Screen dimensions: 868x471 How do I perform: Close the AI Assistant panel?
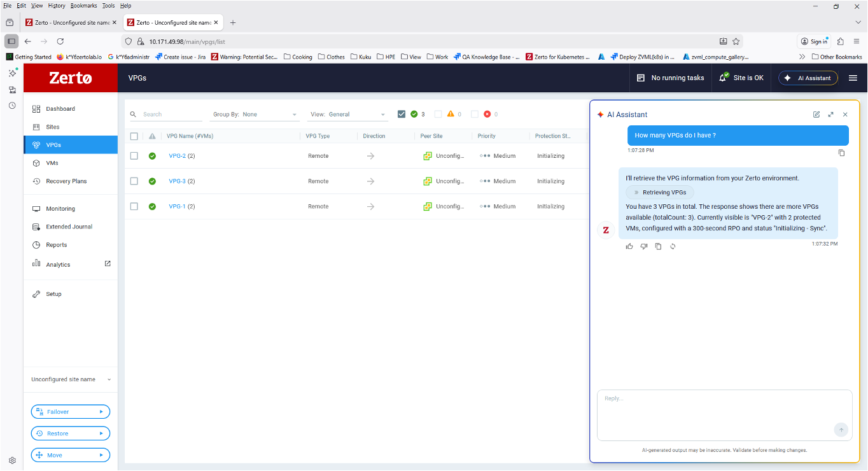point(845,115)
